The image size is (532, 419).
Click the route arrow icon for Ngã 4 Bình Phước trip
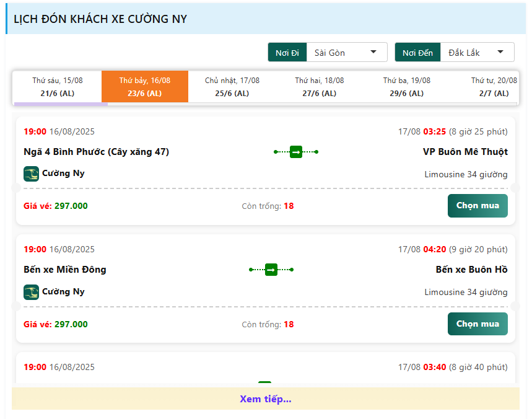click(x=296, y=152)
